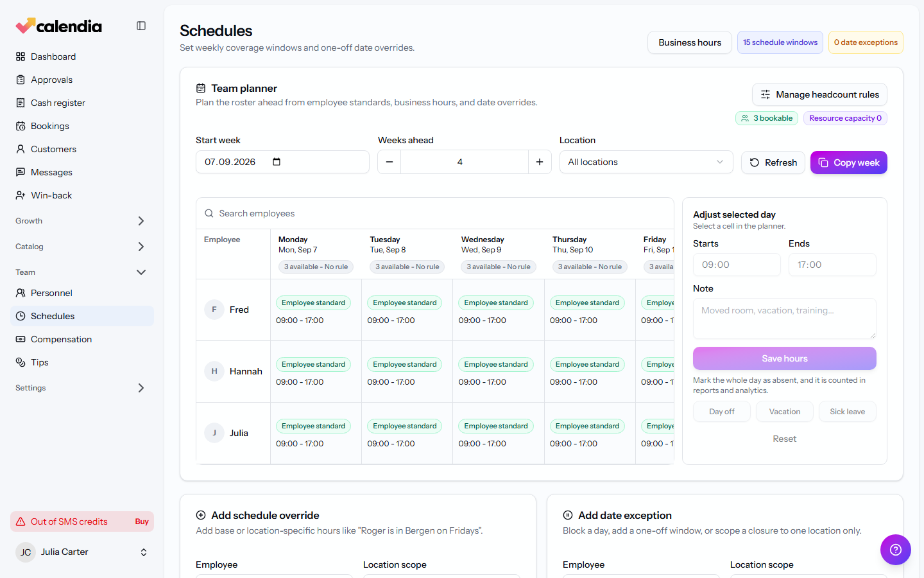Expand the Growth section
Image resolution: width=924 pixels, height=578 pixels.
click(82, 221)
